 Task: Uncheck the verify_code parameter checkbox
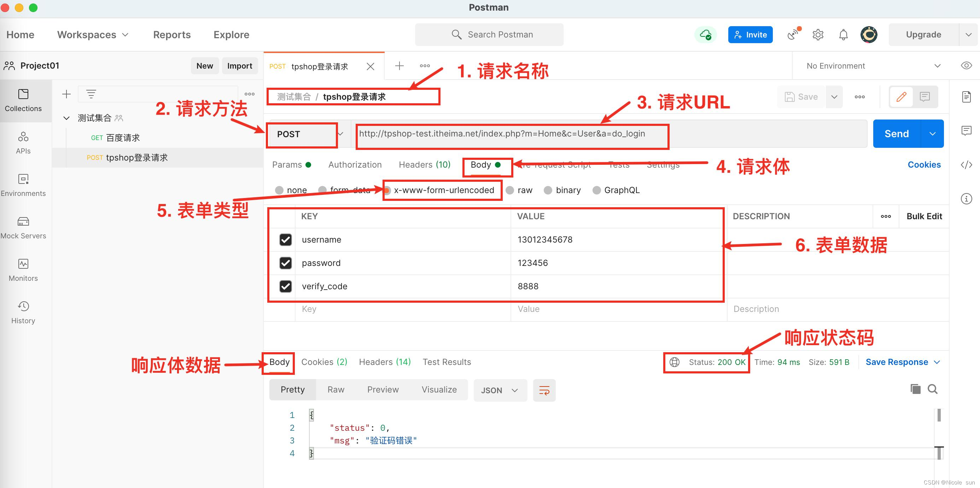click(286, 286)
